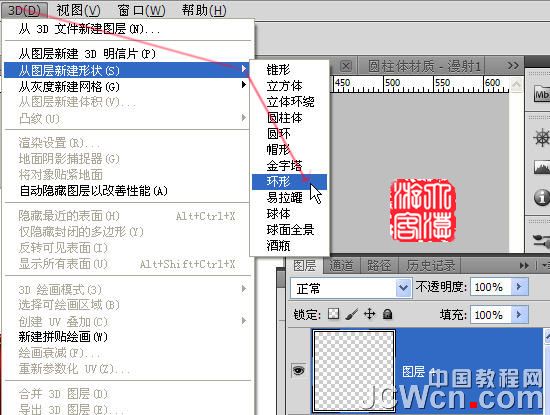Open the adjustment sliders panel icon
Viewport: 550px width, 415px height.
542,241
